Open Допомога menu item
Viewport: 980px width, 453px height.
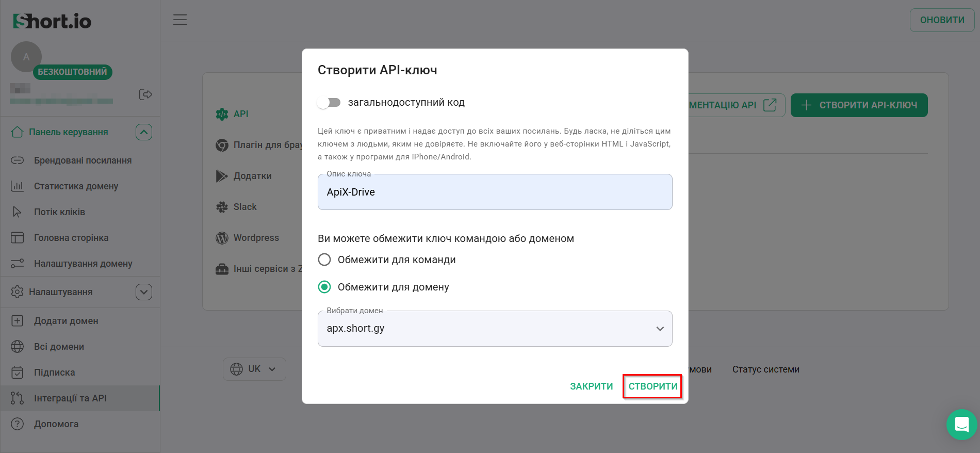pyautogui.click(x=80, y=424)
